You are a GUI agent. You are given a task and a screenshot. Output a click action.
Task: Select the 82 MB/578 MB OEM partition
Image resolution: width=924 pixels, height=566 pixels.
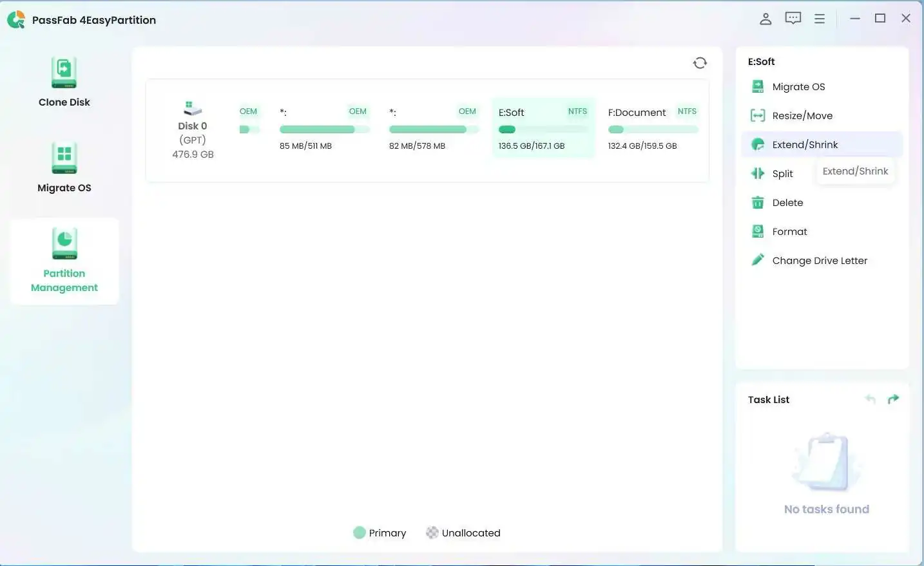(434, 128)
